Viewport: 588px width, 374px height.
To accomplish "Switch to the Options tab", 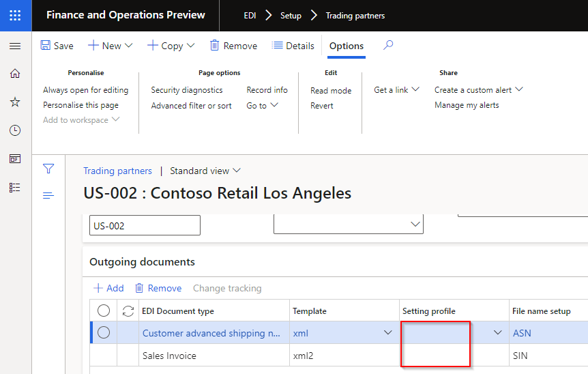I will [x=347, y=46].
